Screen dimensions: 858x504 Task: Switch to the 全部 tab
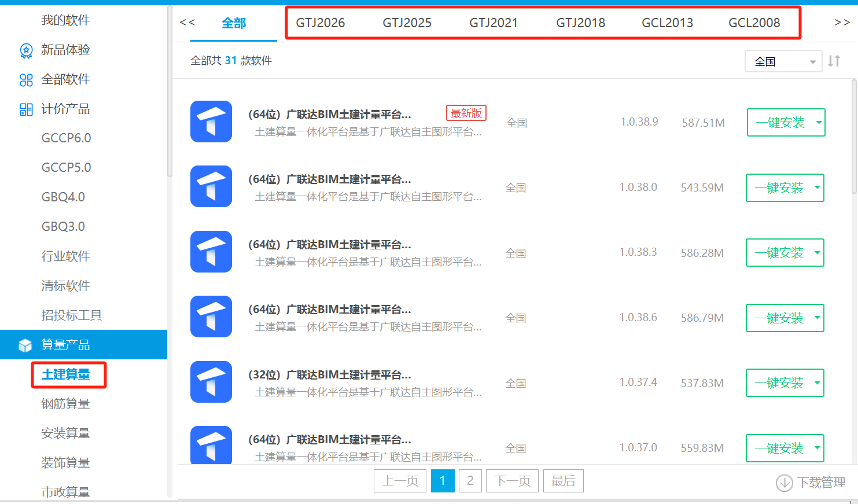pyautogui.click(x=234, y=23)
